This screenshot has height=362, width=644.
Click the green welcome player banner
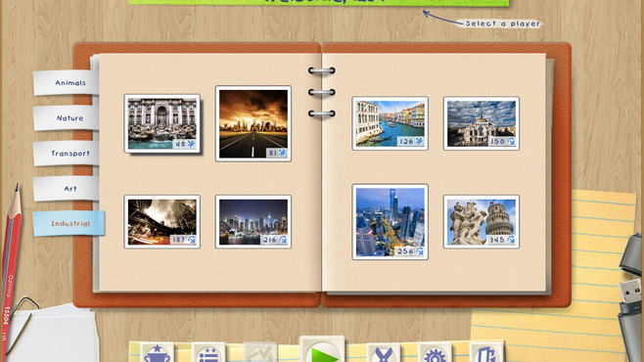click(319, 3)
